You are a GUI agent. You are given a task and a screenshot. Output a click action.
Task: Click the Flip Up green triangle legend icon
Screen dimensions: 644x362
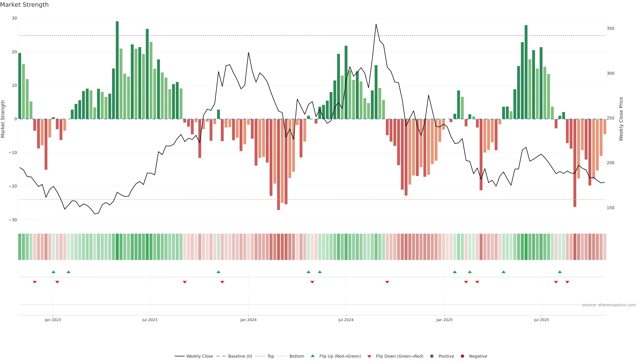click(312, 356)
